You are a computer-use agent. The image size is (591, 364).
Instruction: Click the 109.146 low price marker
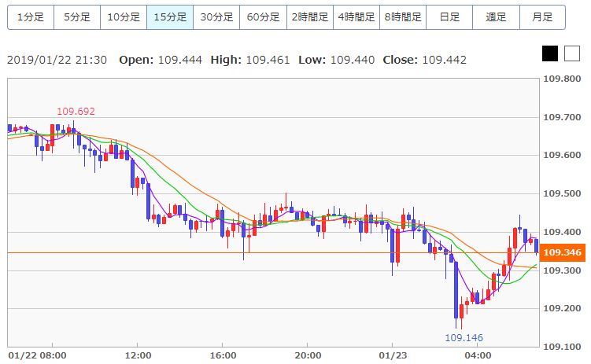(x=464, y=337)
